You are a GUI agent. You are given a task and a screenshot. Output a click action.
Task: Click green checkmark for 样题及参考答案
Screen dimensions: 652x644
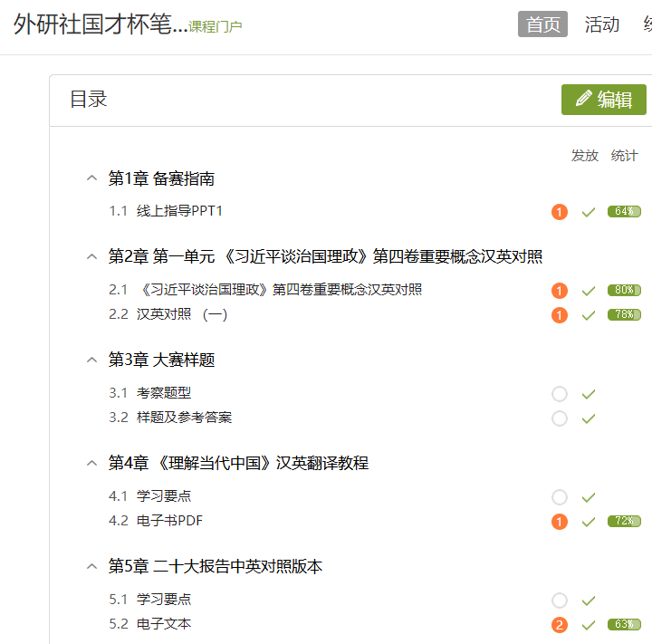589,418
